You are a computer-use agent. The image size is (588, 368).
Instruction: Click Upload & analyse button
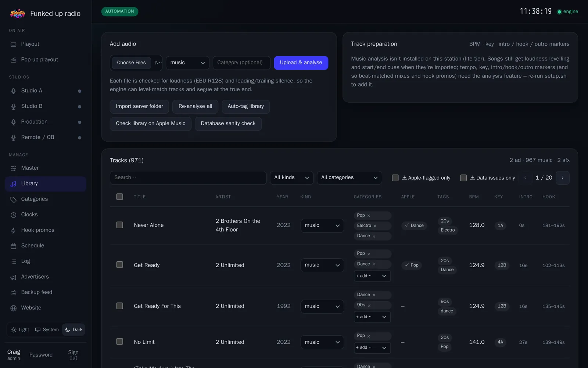click(301, 63)
